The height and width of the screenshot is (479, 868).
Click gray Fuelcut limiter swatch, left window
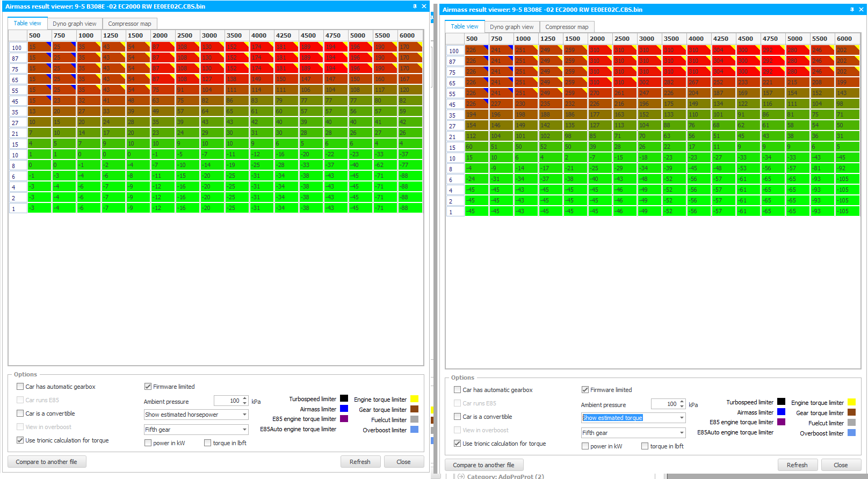click(414, 419)
